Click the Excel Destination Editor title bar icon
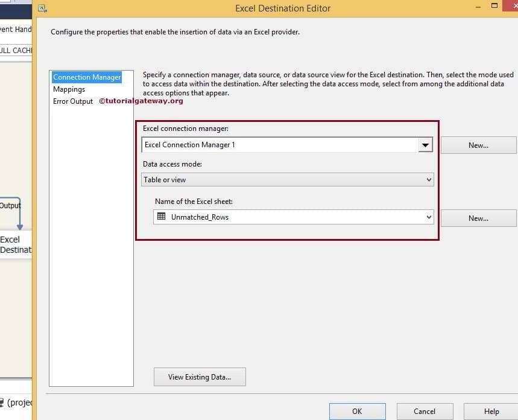This screenshot has width=518, height=420. click(42, 7)
